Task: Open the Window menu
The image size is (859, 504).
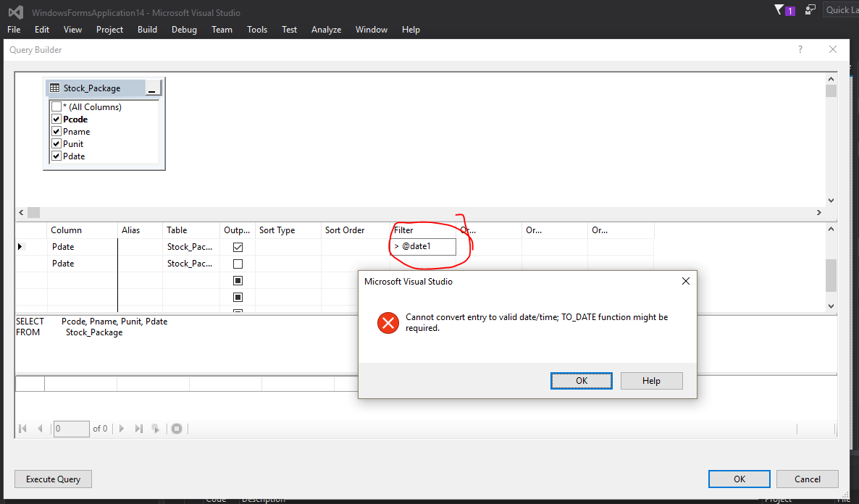Action: click(x=372, y=30)
